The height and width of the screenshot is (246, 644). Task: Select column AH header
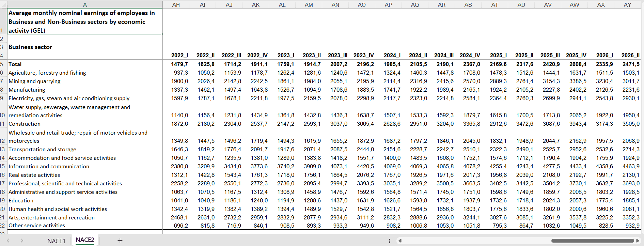coord(176,4)
